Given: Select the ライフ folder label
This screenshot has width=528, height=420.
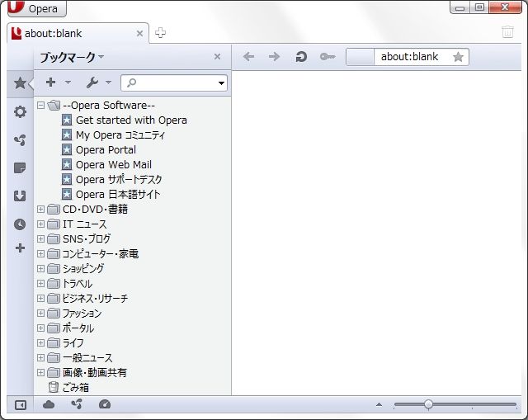Looking at the screenshot, I should 73,343.
